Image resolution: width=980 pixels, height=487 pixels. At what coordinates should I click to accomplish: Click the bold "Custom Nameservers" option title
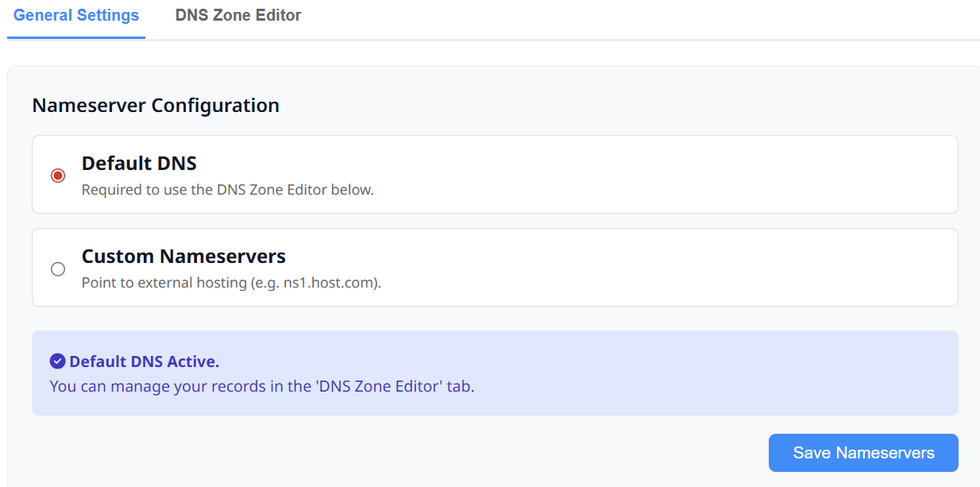pyautogui.click(x=183, y=257)
